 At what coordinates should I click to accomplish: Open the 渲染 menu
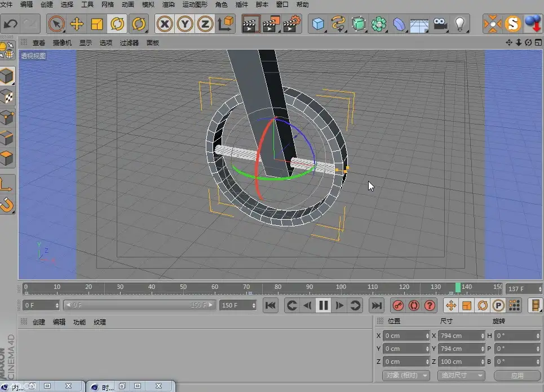169,5
